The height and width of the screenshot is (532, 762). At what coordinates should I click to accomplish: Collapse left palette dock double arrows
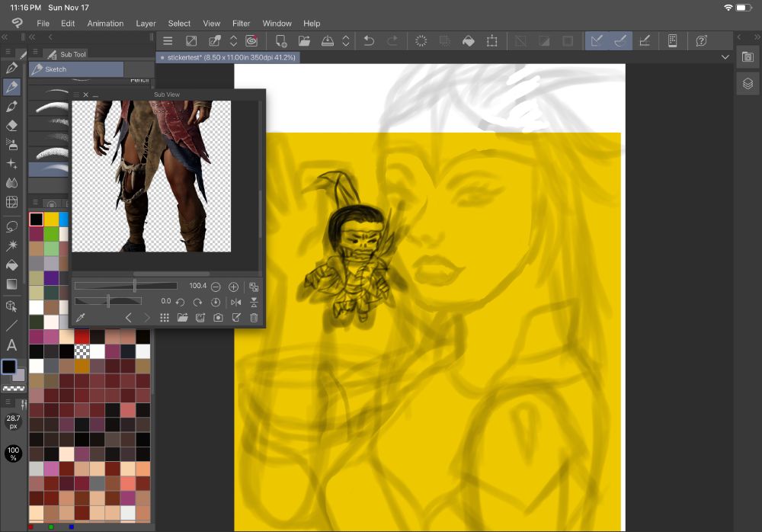[5, 37]
